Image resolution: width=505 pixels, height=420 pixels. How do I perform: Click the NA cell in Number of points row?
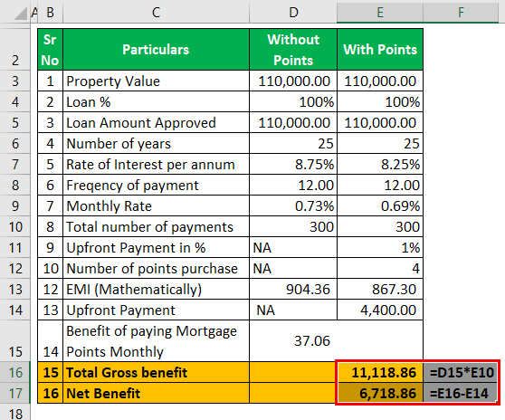click(x=293, y=268)
